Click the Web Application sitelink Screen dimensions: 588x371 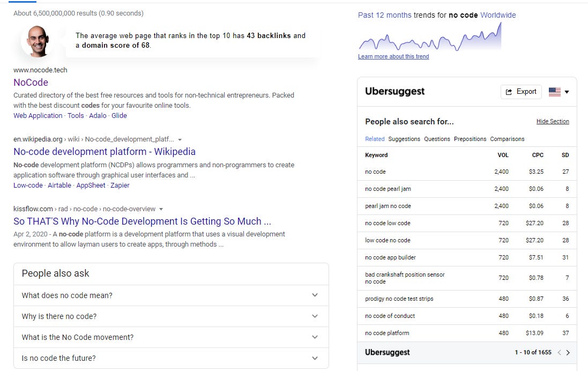click(38, 116)
